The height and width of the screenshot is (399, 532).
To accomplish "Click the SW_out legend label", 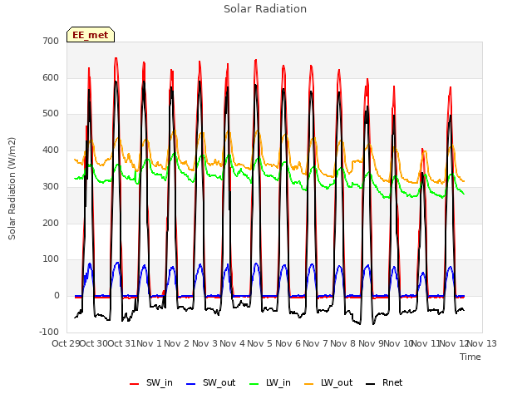I will click(x=219, y=382).
